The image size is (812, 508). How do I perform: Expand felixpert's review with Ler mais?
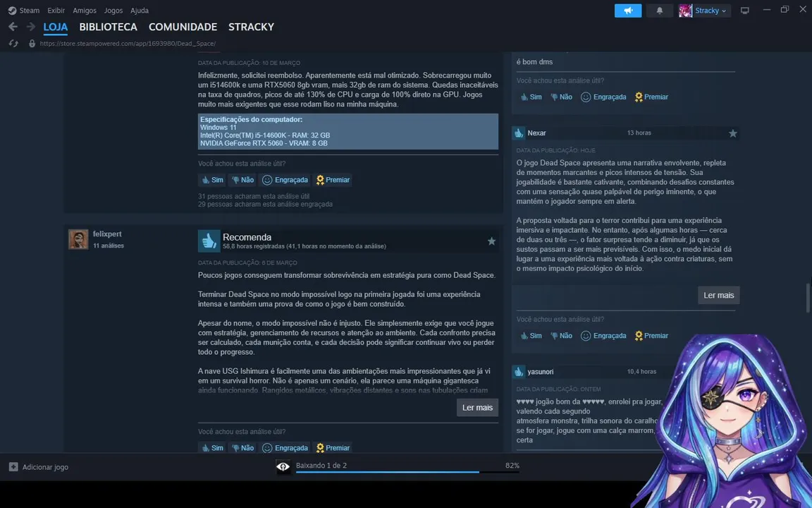coord(477,407)
